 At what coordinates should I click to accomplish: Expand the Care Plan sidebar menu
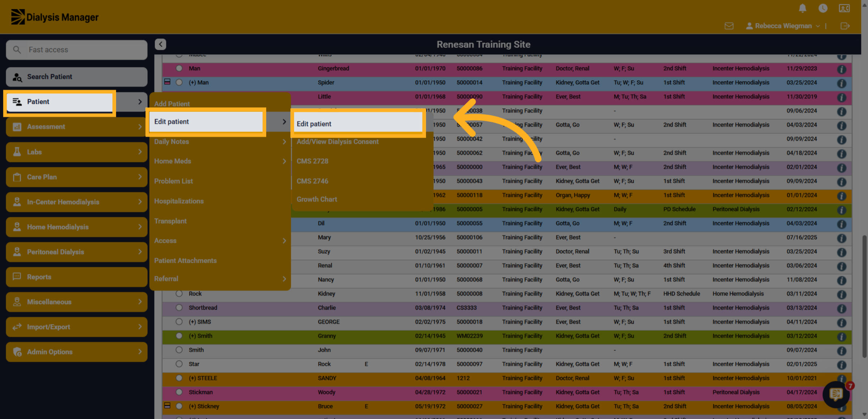[76, 177]
